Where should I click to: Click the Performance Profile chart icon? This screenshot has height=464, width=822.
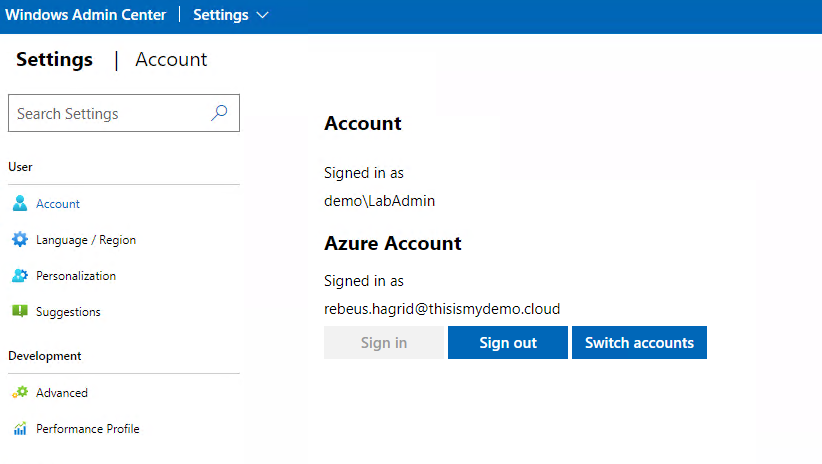pos(19,429)
